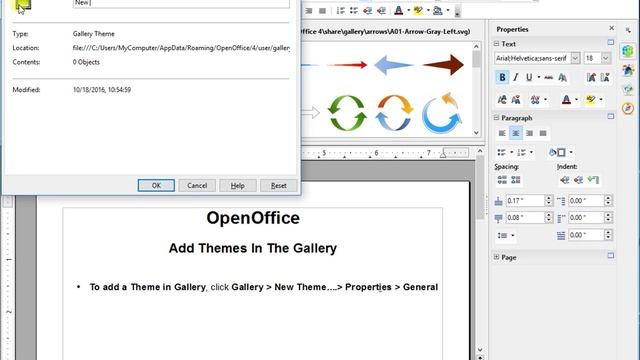Image resolution: width=640 pixels, height=360 pixels.
Task: Align paragraph left in sidebar
Action: [x=502, y=133]
